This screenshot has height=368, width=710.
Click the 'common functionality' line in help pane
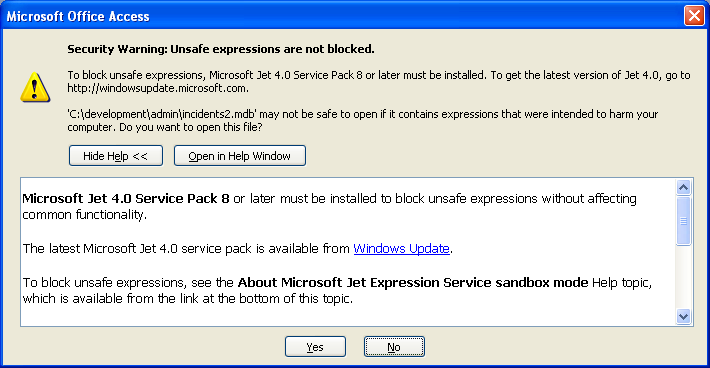point(84,215)
